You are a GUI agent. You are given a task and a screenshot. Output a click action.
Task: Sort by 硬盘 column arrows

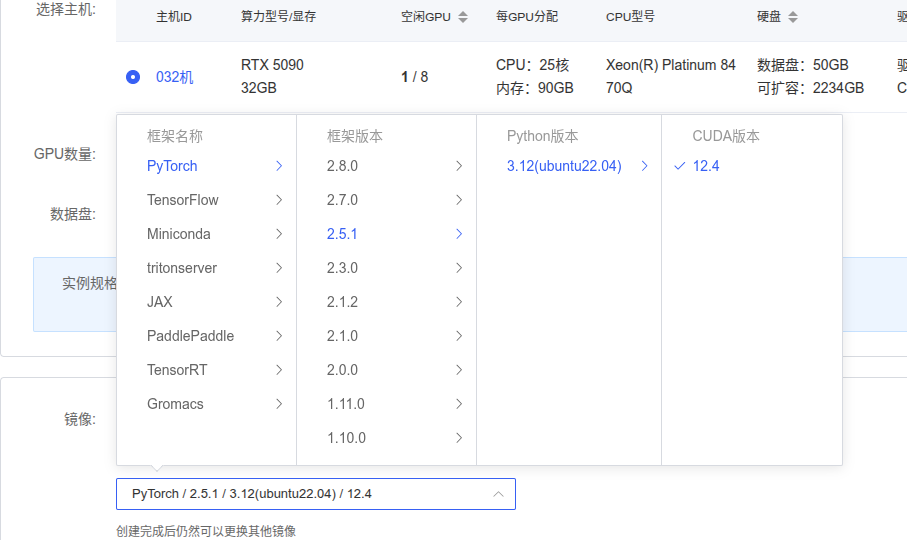click(x=793, y=17)
